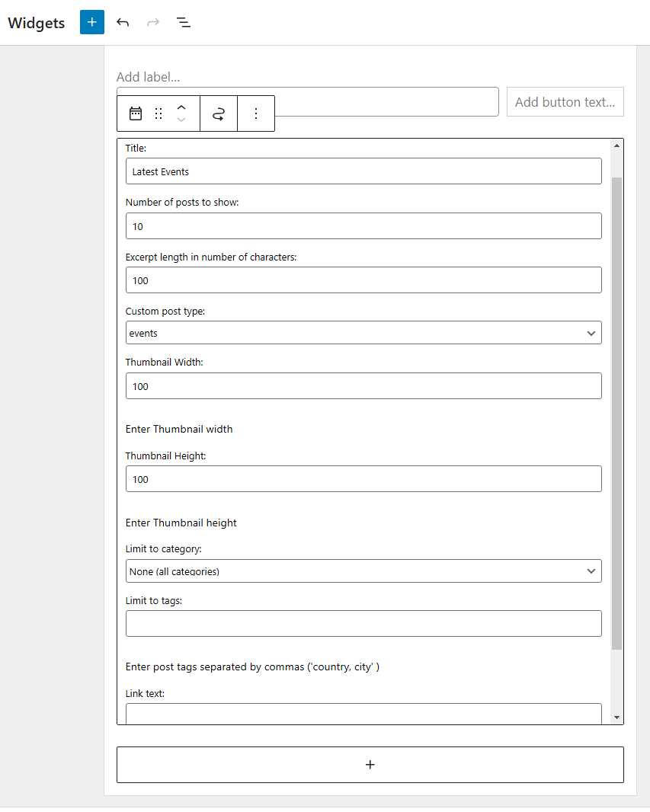Click scrollbar down arrow in widget form
650x812 pixels.
[616, 718]
